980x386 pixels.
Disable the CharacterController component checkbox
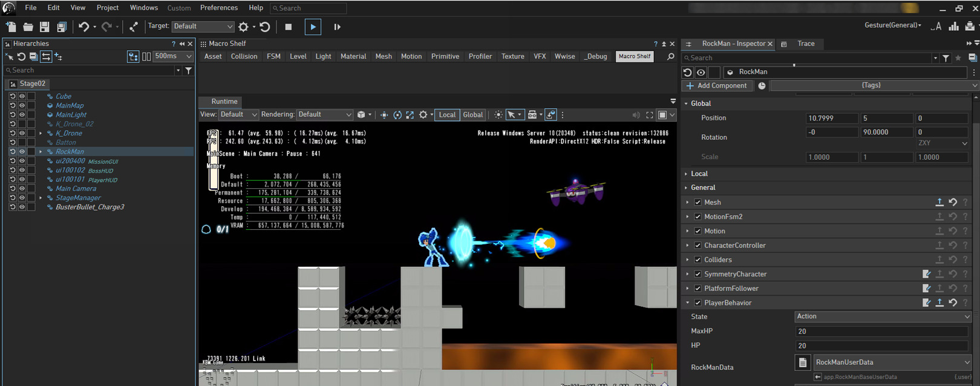(697, 245)
